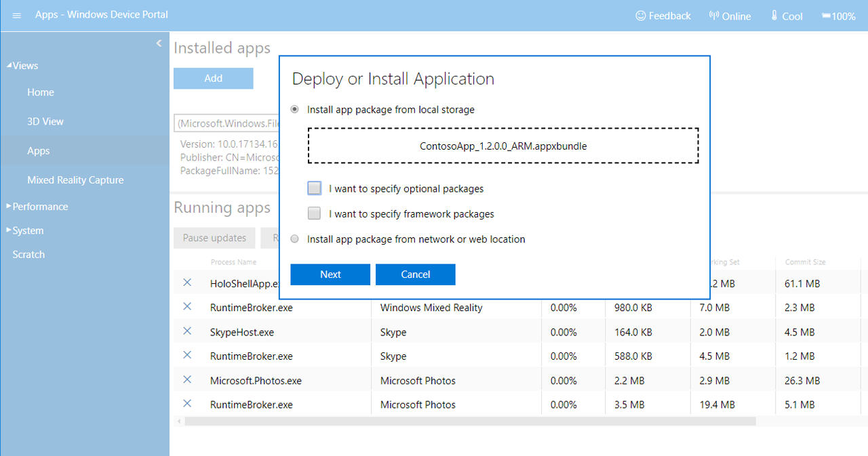The width and height of the screenshot is (868, 456).
Task: Click the Online connection status icon
Action: 713,16
